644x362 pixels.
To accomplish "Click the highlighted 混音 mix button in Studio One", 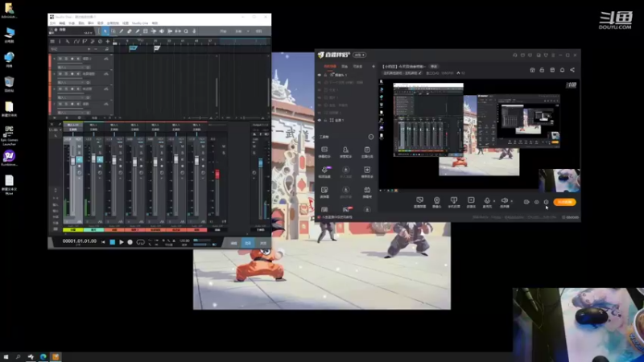I will (x=248, y=243).
